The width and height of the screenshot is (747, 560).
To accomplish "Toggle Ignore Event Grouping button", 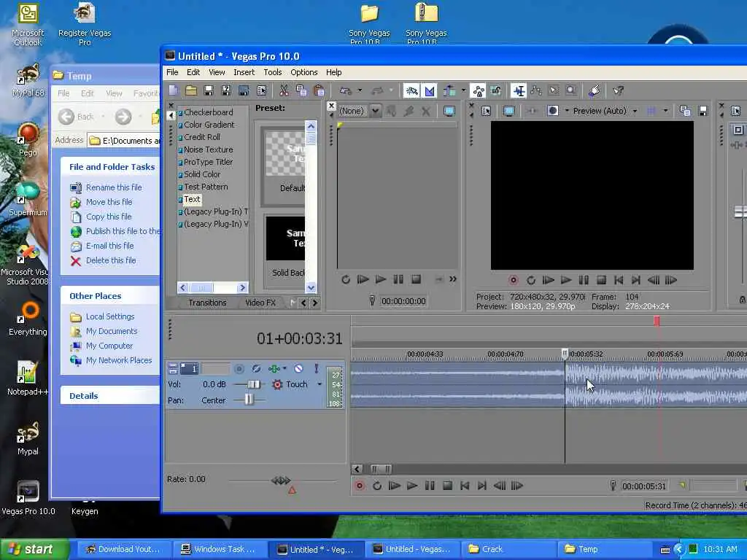I will (495, 90).
